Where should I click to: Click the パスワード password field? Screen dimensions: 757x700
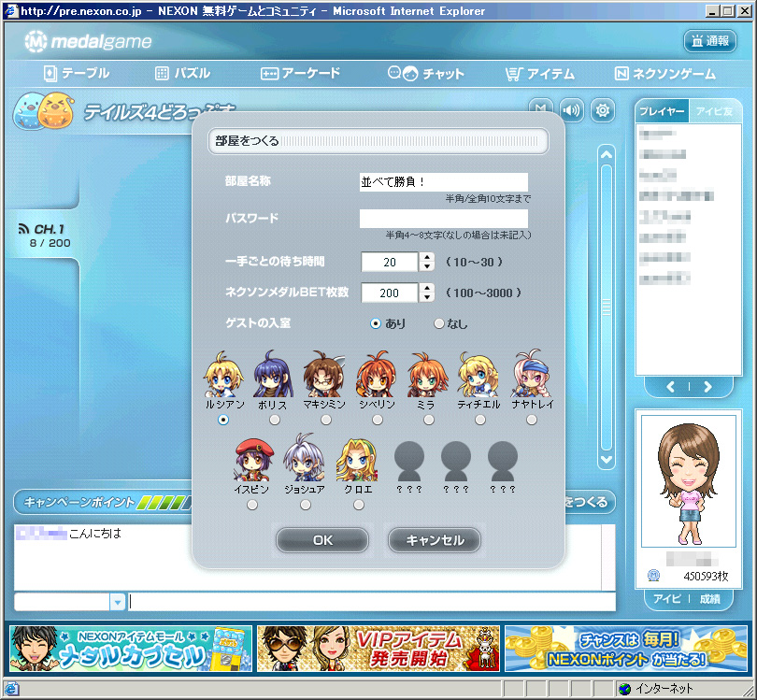[x=444, y=219]
